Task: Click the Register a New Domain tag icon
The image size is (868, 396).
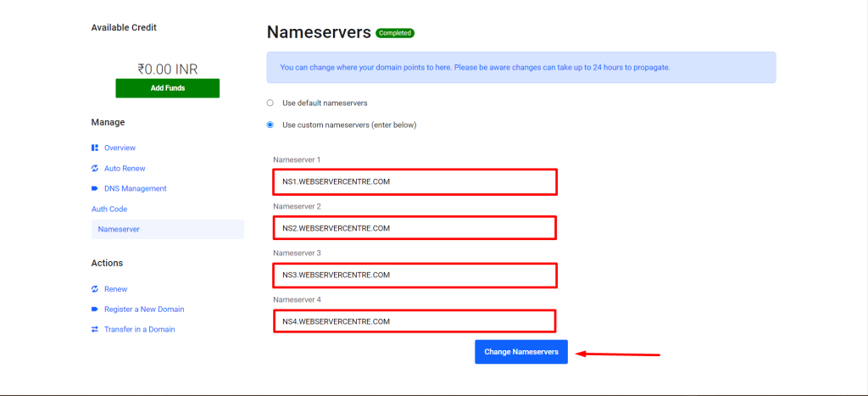Action: [x=95, y=309]
